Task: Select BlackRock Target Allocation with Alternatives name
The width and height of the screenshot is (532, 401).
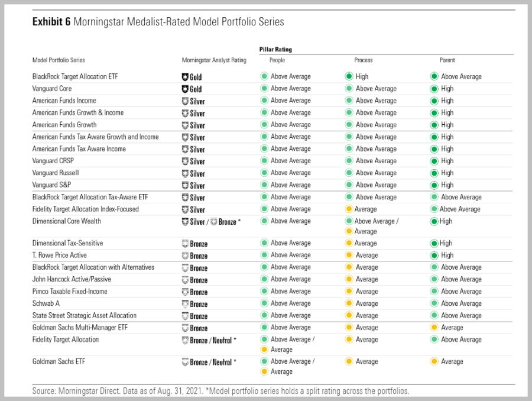Action: pos(93,267)
